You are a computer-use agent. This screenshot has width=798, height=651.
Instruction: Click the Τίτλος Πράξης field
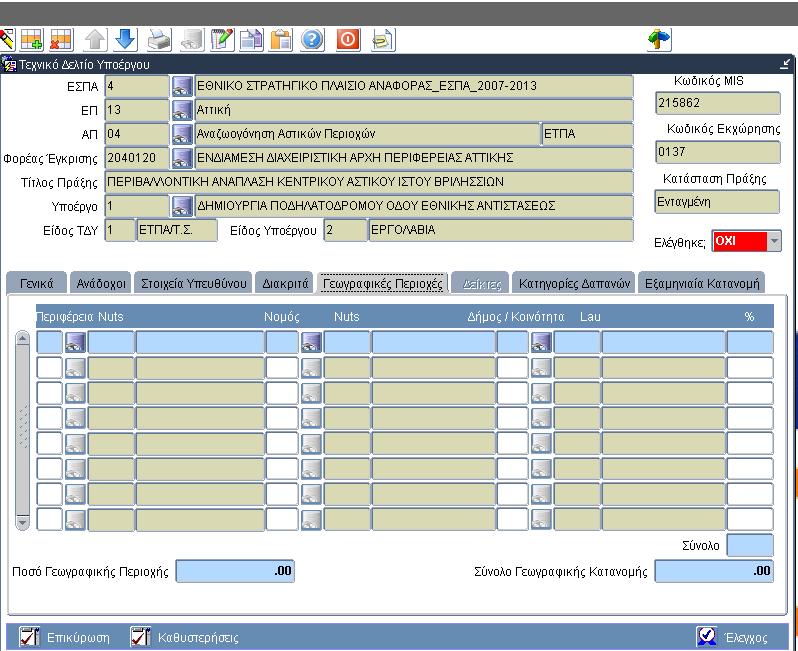pos(369,182)
